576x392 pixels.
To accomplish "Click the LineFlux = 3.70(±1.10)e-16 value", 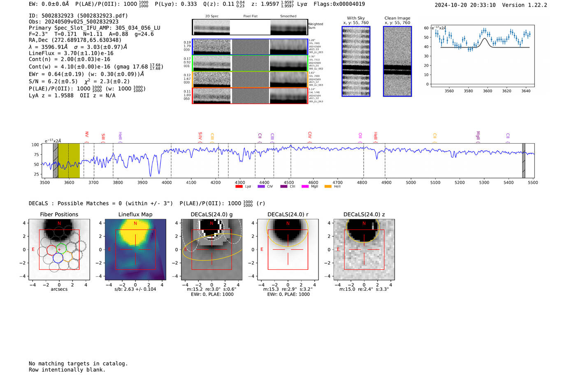I will click(71, 53).
